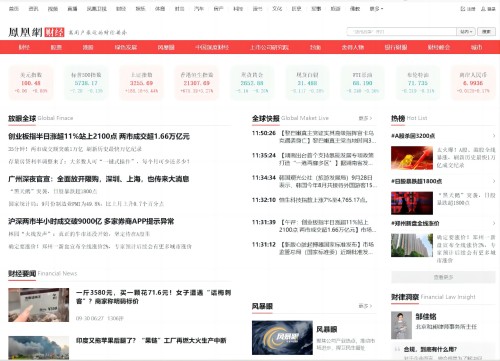Click 财经要闻 Financial News section heading
Viewport: 500px width, 361px height.
[x=43, y=273]
